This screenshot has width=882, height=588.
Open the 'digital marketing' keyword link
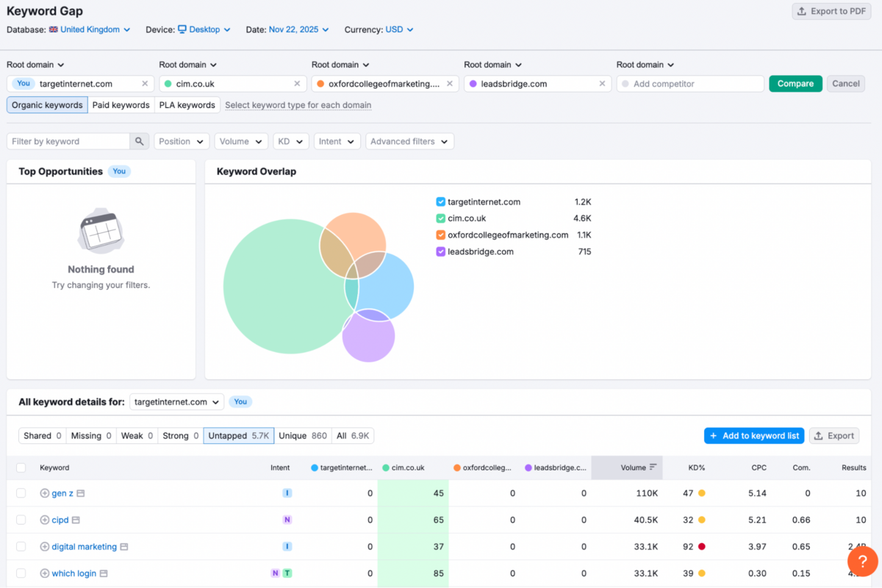tap(84, 547)
